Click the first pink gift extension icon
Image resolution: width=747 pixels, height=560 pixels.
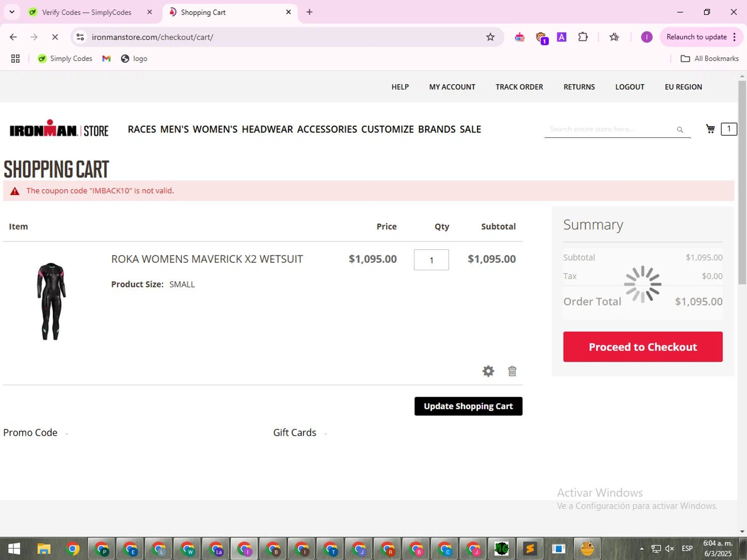click(519, 37)
